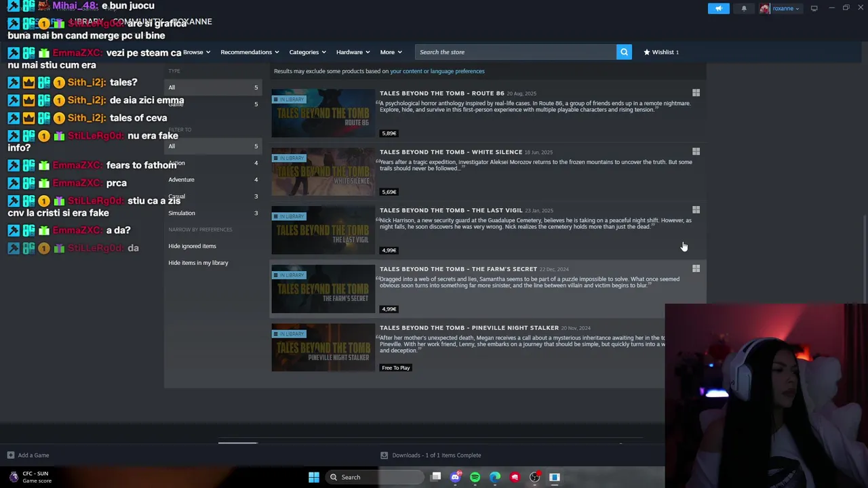This screenshot has width=868, height=488.
Task: Click the In Library badge on Route 86
Action: pyautogui.click(x=289, y=100)
